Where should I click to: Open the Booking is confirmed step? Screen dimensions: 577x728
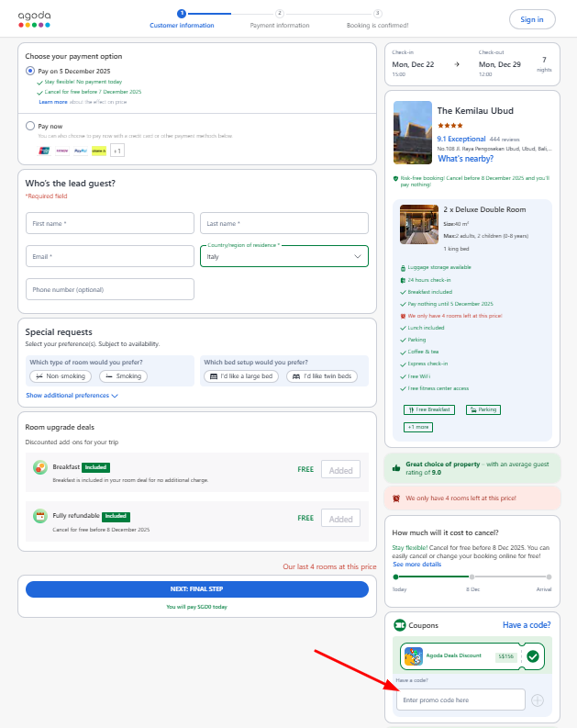pos(378,26)
